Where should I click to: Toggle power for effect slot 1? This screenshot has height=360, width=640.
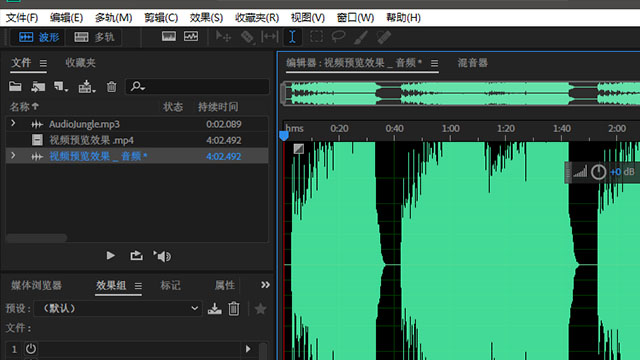pos(31,349)
